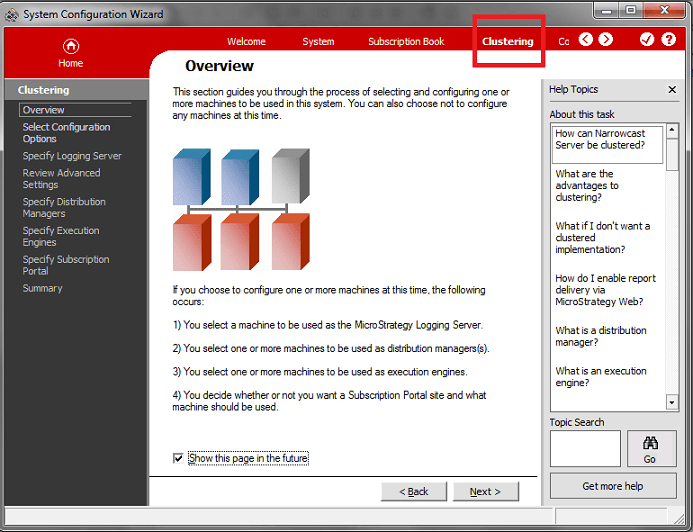
Task: Open the partially hidden Co tab
Action: point(564,42)
